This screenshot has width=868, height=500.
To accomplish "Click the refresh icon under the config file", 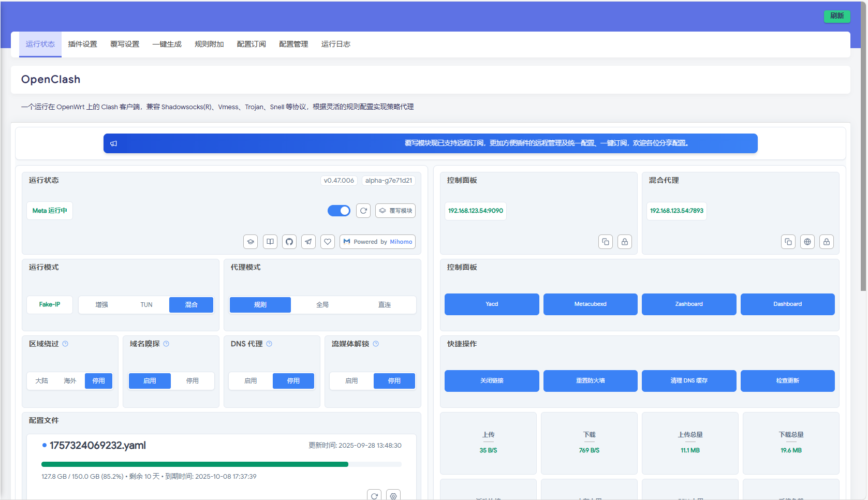I will pyautogui.click(x=374, y=495).
